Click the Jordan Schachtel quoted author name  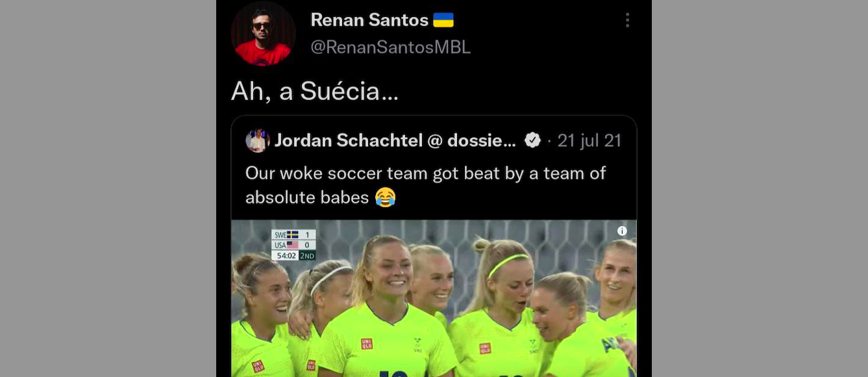click(x=395, y=140)
